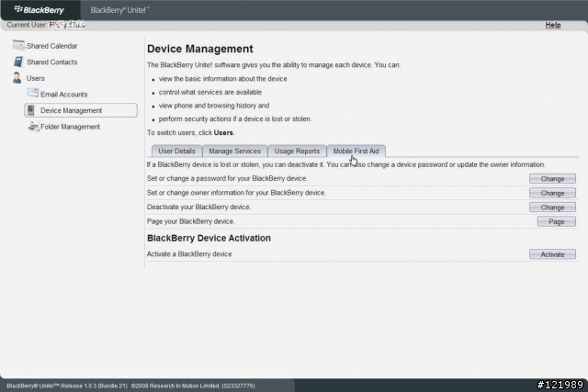Click the bold Users text in instructions
588x392 pixels.
click(x=223, y=133)
